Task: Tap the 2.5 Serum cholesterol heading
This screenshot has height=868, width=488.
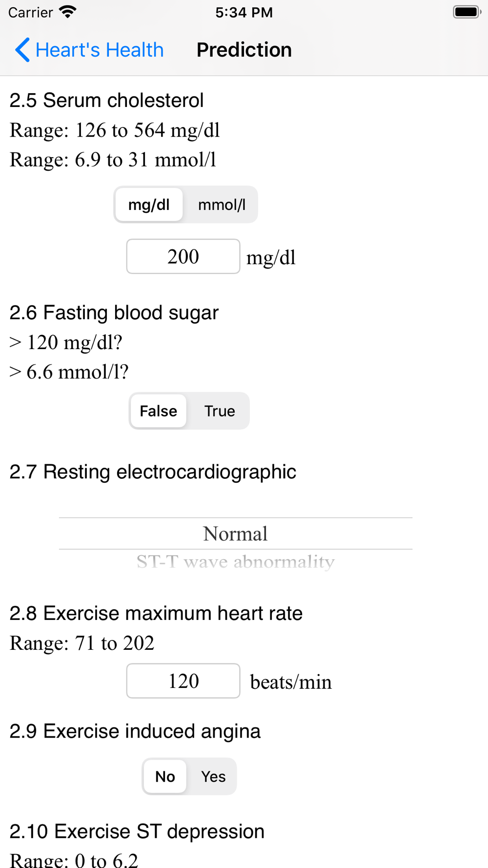Action: pos(106,101)
